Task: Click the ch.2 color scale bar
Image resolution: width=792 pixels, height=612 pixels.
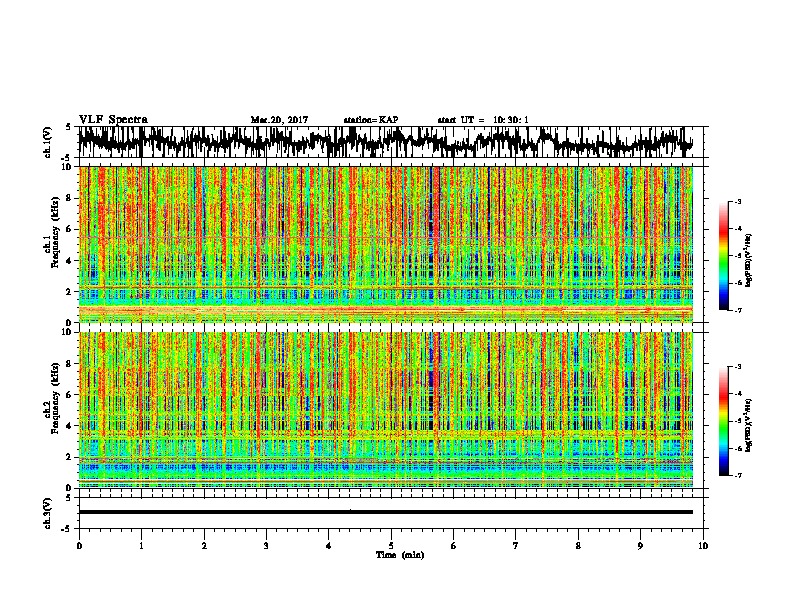Action: [724, 421]
